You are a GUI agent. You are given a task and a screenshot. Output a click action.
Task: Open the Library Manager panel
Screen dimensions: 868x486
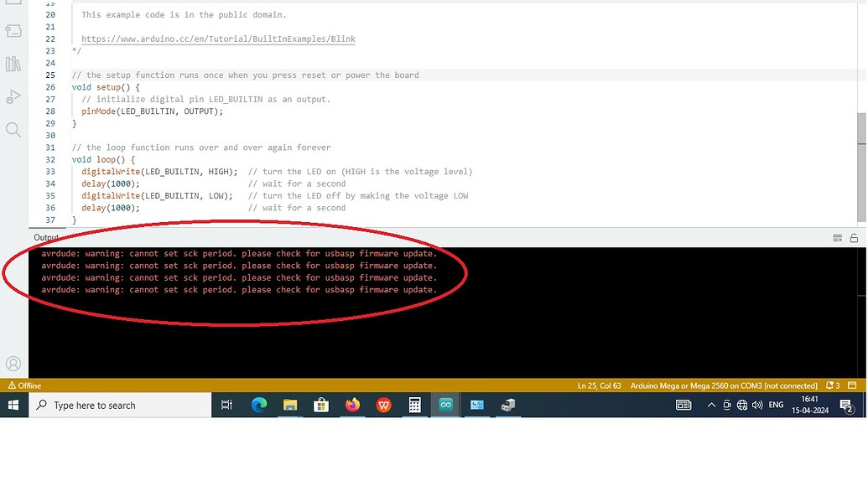(x=13, y=63)
